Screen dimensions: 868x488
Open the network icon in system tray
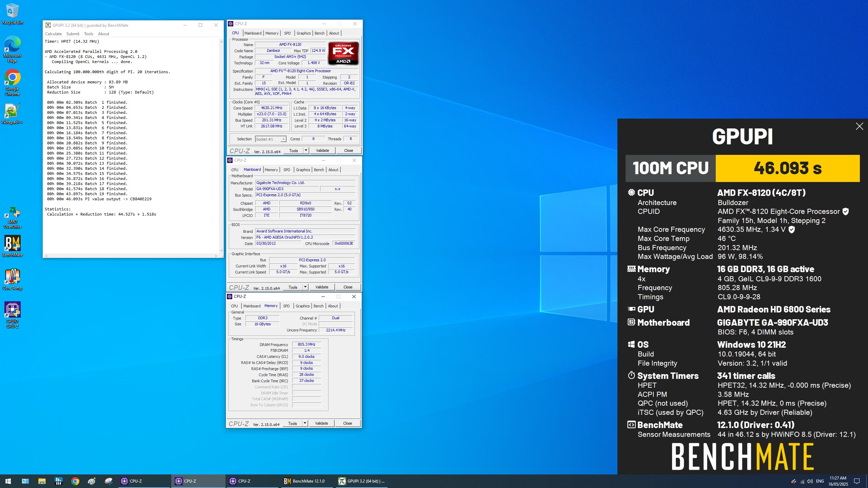pos(802,481)
